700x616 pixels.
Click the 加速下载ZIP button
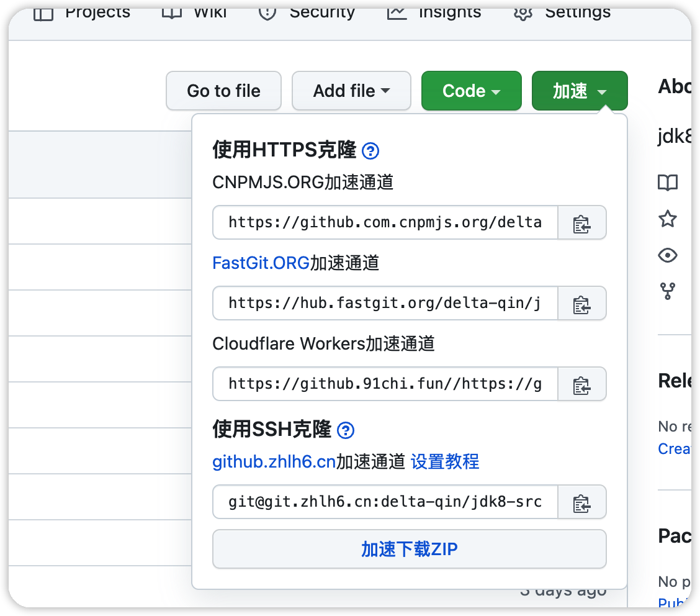(410, 549)
